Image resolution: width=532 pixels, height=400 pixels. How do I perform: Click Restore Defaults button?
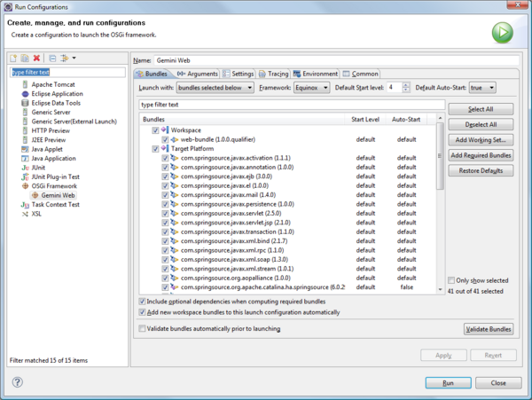(x=481, y=170)
